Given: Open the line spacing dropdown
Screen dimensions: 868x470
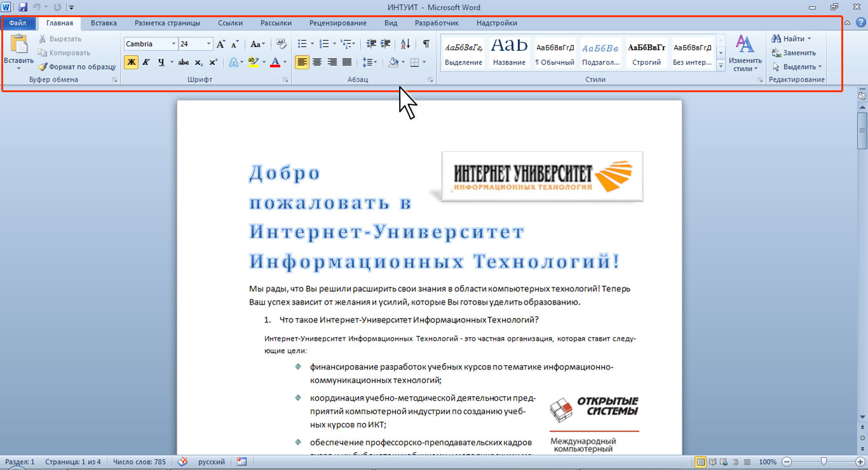Looking at the screenshot, I should 369,62.
